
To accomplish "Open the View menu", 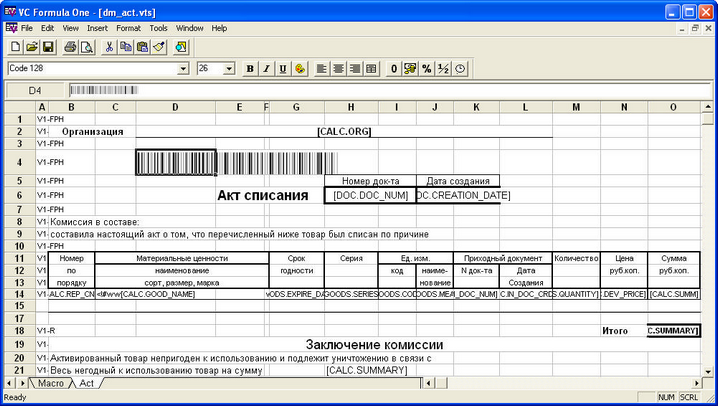I will tap(71, 28).
